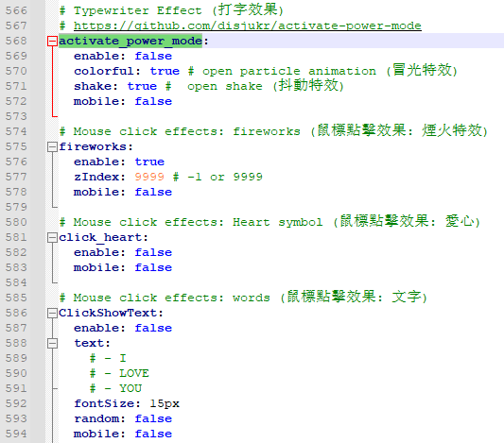Viewport: 504px width, 443px height.
Task: Click the 'open particle animation' comment
Action: (322, 70)
